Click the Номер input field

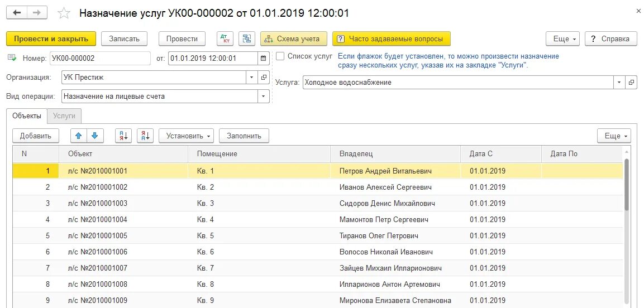pyautogui.click(x=99, y=58)
